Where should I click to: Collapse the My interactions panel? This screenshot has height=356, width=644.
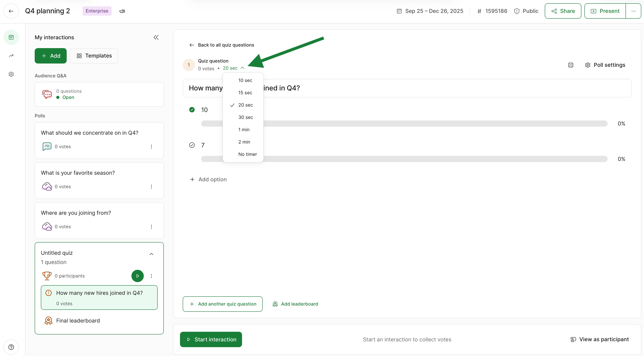coord(156,38)
